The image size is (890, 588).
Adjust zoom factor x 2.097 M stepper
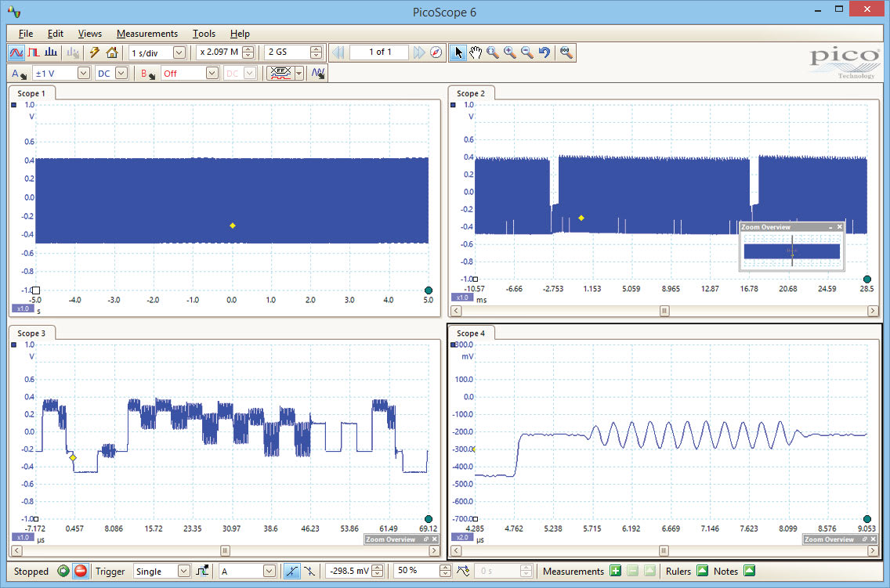[248, 52]
